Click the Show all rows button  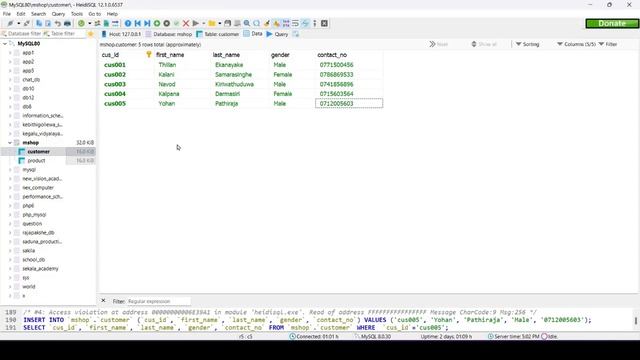[484, 44]
